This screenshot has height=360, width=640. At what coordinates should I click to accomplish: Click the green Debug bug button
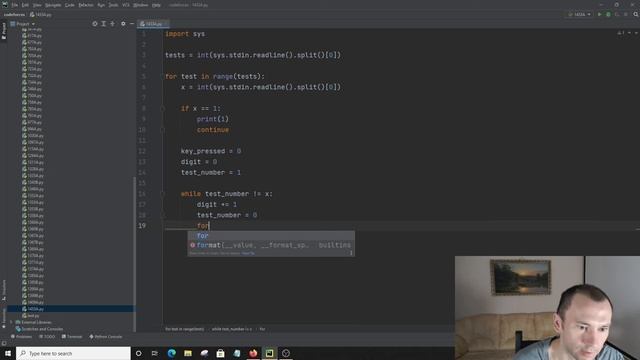click(608, 15)
